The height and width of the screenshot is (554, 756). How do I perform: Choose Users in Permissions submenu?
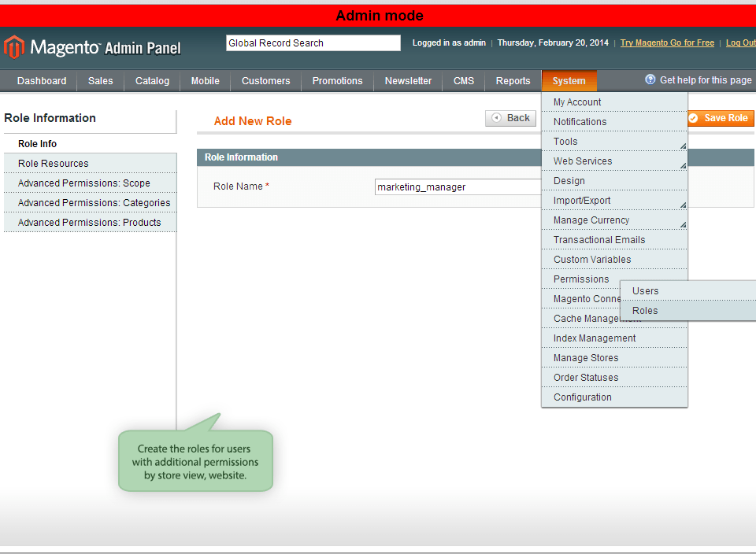pyautogui.click(x=688, y=291)
